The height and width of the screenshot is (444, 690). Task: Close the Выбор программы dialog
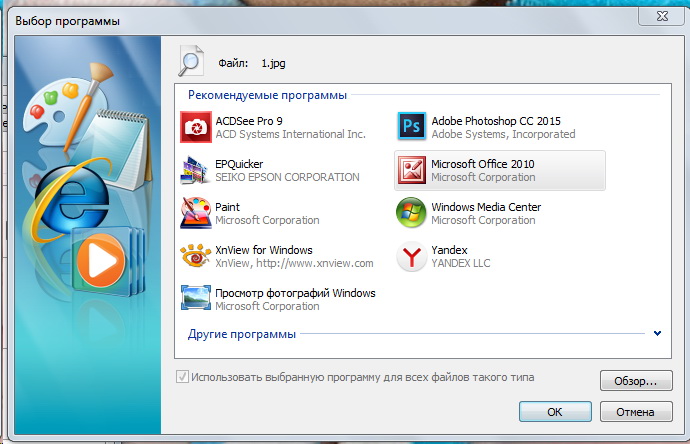point(661,16)
